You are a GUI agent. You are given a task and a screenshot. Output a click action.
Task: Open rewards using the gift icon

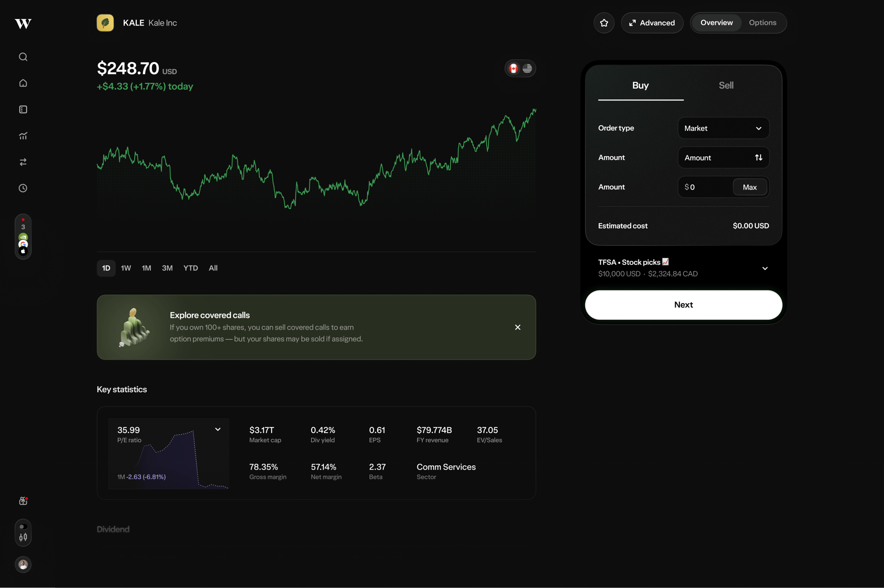point(23,500)
